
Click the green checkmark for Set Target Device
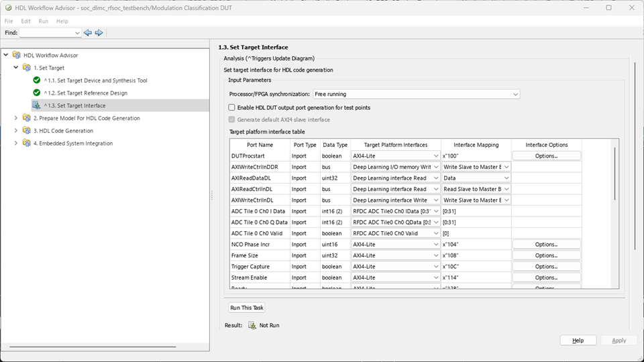pos(37,80)
